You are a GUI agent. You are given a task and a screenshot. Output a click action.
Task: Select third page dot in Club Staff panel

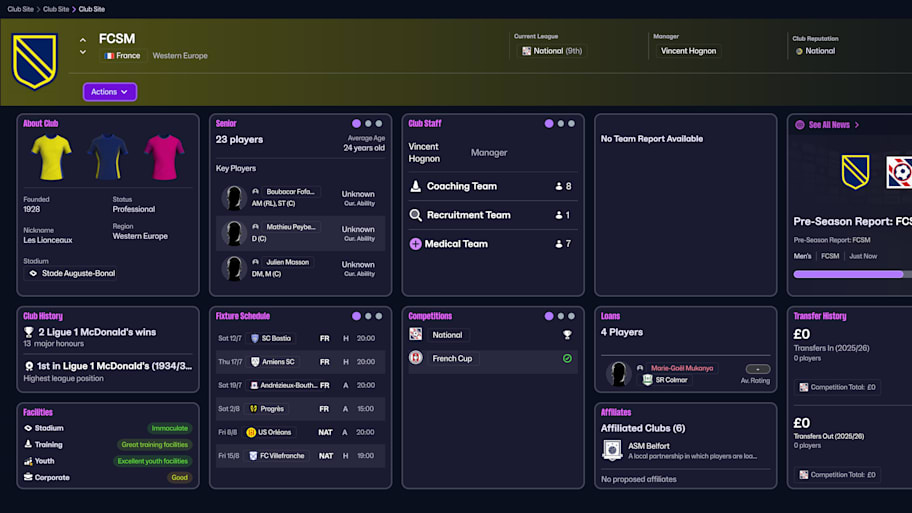(x=572, y=123)
